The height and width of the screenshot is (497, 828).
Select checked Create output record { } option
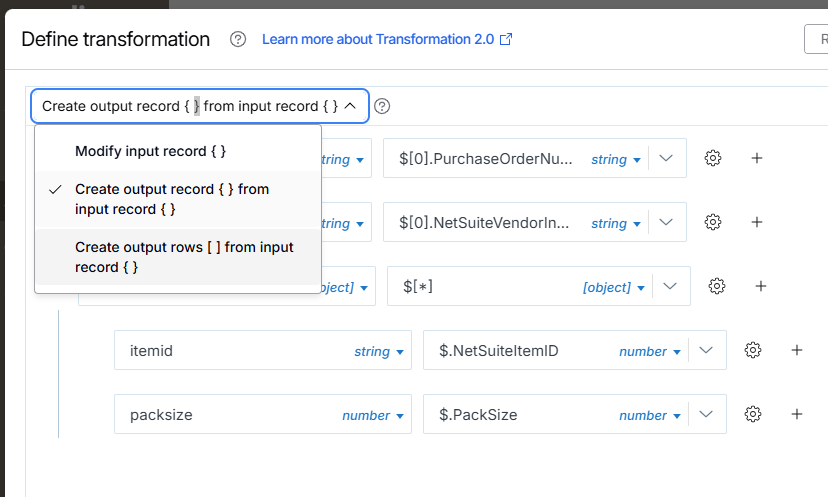pos(172,199)
